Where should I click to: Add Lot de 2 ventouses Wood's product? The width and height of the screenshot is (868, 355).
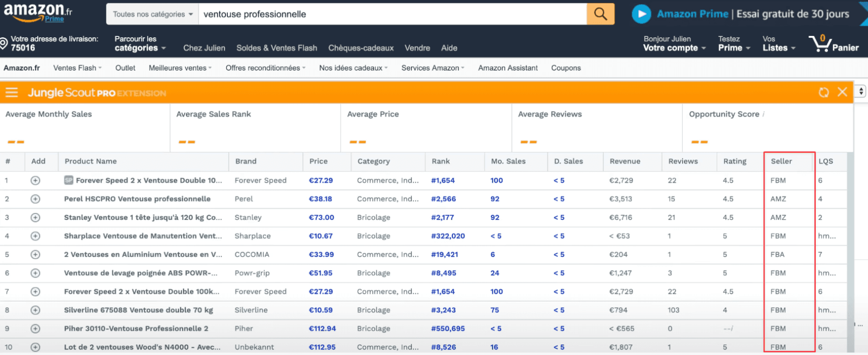(x=35, y=347)
